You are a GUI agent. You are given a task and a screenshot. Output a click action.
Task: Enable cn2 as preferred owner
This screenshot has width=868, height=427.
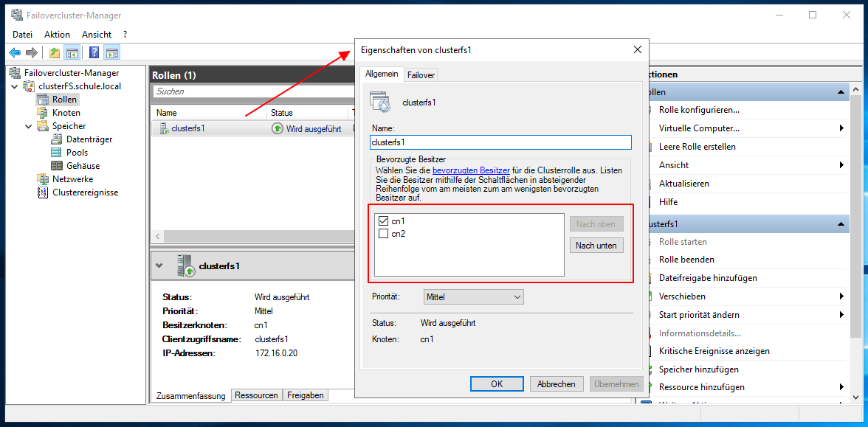click(382, 233)
